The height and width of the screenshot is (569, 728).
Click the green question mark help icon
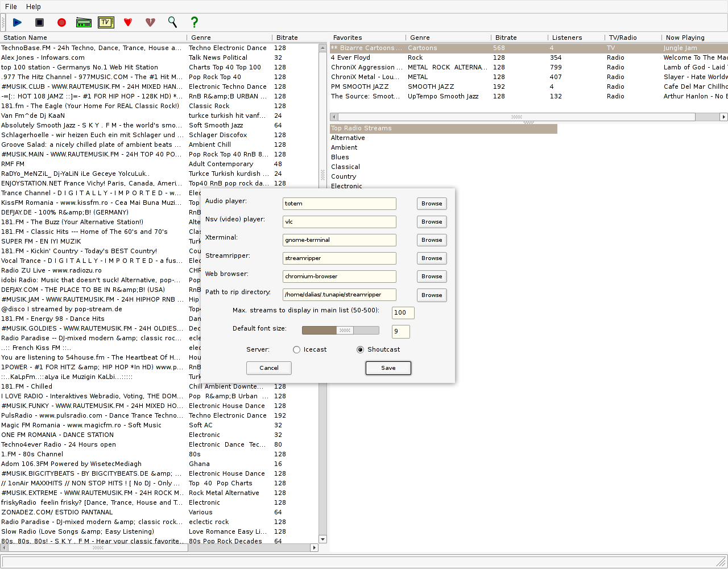coord(195,22)
